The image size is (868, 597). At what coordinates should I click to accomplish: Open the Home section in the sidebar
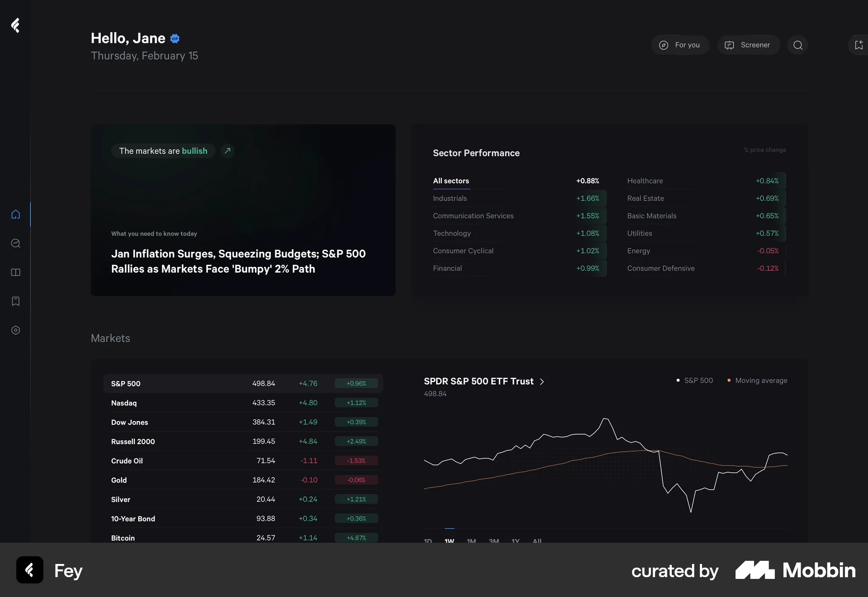pos(15,215)
